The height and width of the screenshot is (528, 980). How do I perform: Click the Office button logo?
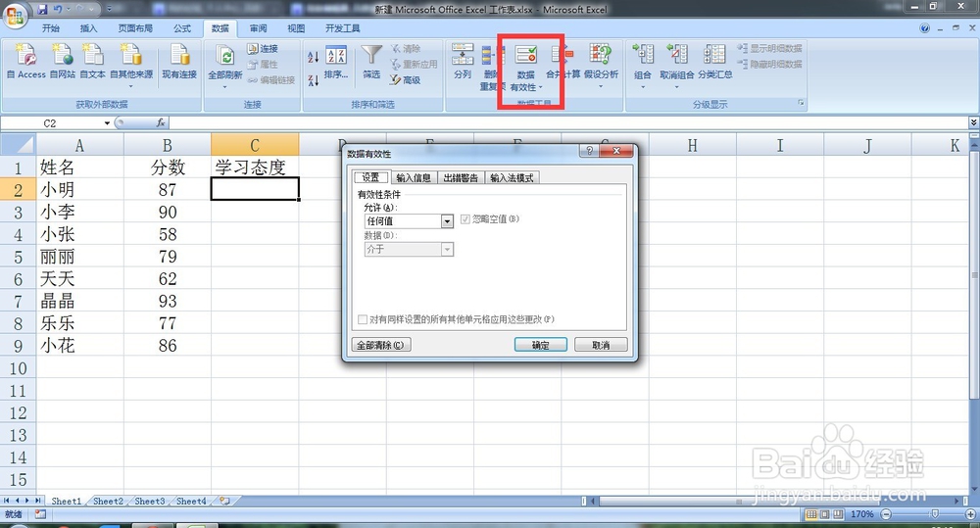coord(15,15)
